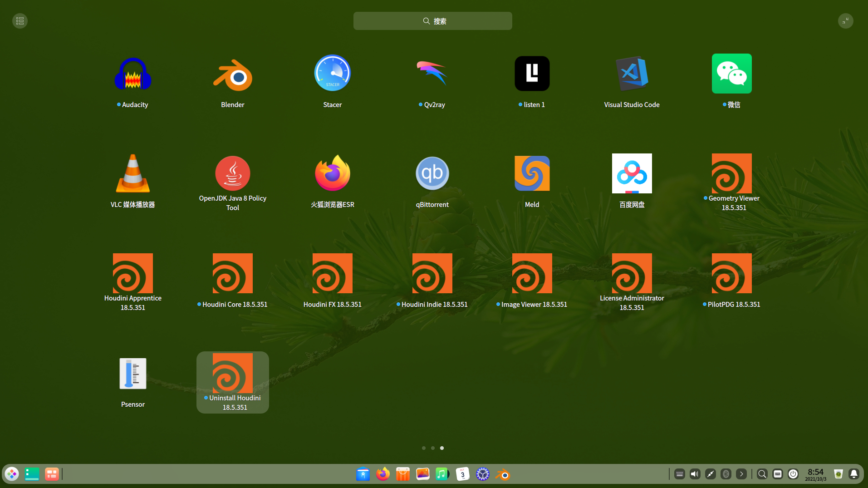Expand the collapsed tray icons arrow
The image size is (868, 488).
point(741,474)
